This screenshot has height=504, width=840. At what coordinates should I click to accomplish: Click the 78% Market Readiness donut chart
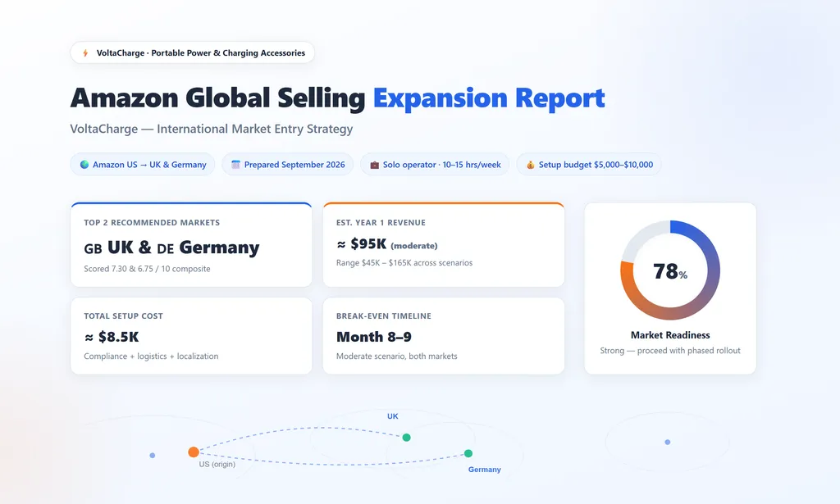coord(670,270)
